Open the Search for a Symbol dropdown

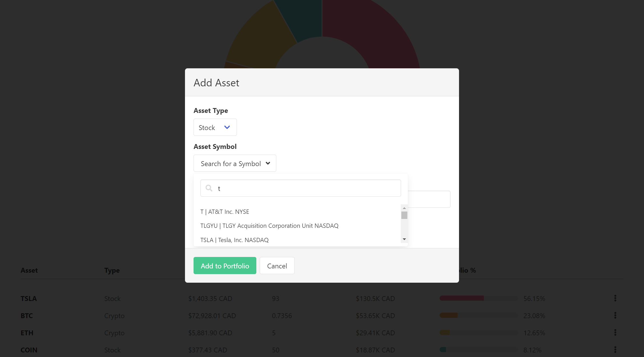click(x=235, y=163)
